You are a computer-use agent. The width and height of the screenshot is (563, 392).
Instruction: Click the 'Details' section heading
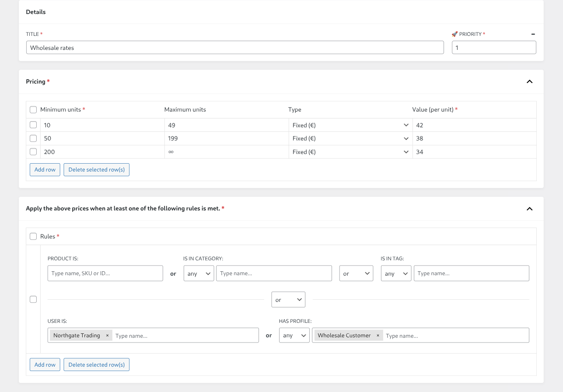[36, 12]
